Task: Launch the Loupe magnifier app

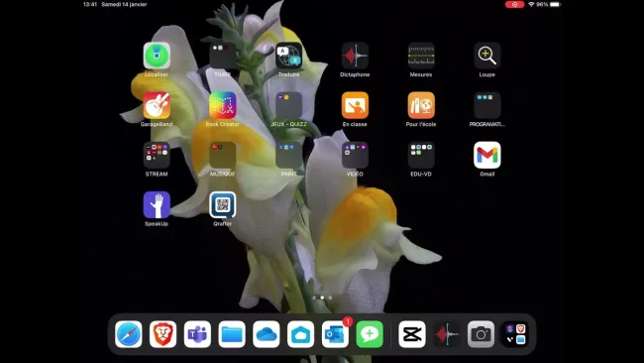Action: 487,56
